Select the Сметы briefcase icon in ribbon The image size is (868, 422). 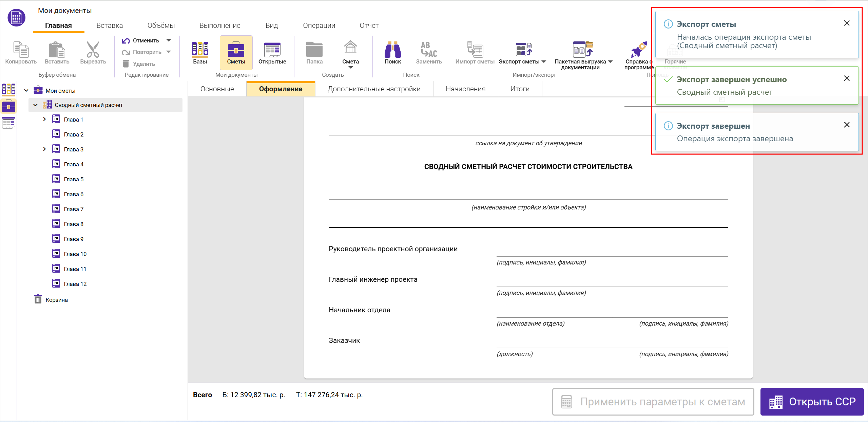click(236, 50)
